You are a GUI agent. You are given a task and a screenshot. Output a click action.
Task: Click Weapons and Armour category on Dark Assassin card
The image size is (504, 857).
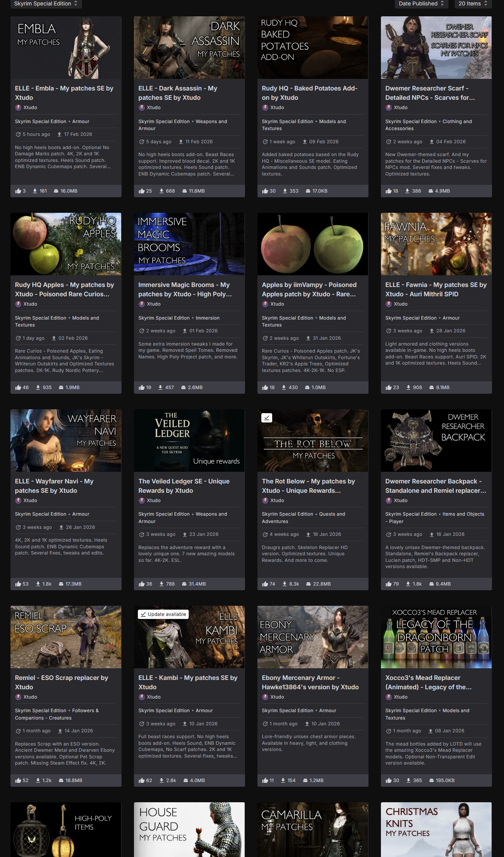click(182, 125)
